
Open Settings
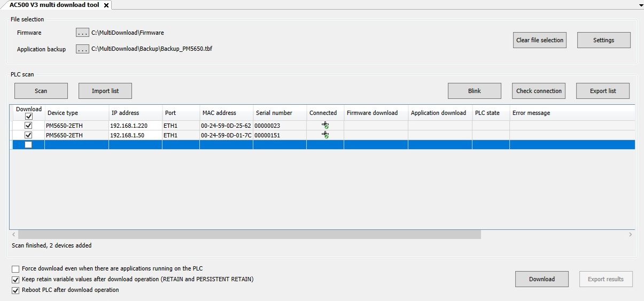click(603, 40)
